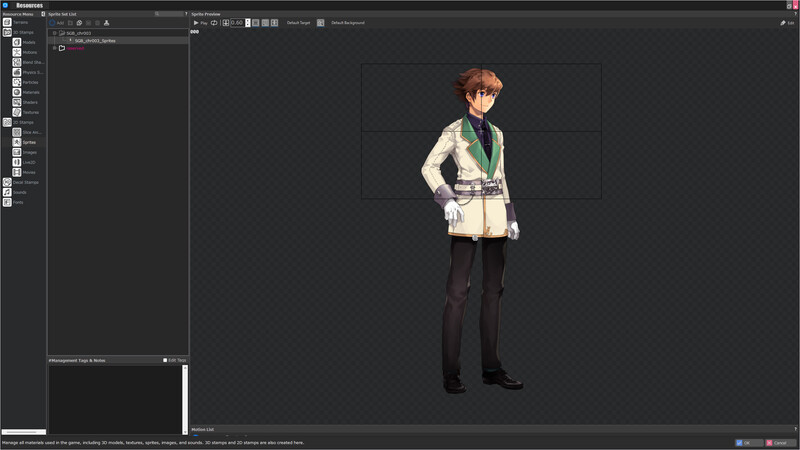This screenshot has width=800, height=450.
Task: Open the Decal Stamps category
Action: click(x=20, y=182)
